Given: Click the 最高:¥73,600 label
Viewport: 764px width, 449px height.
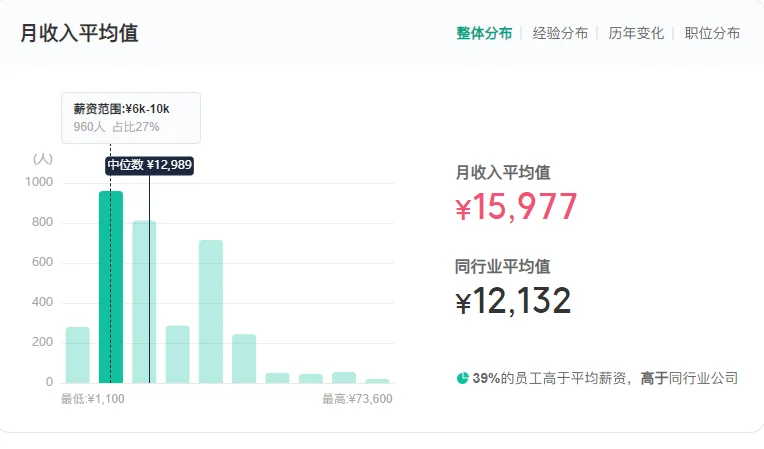Looking at the screenshot, I should [357, 399].
